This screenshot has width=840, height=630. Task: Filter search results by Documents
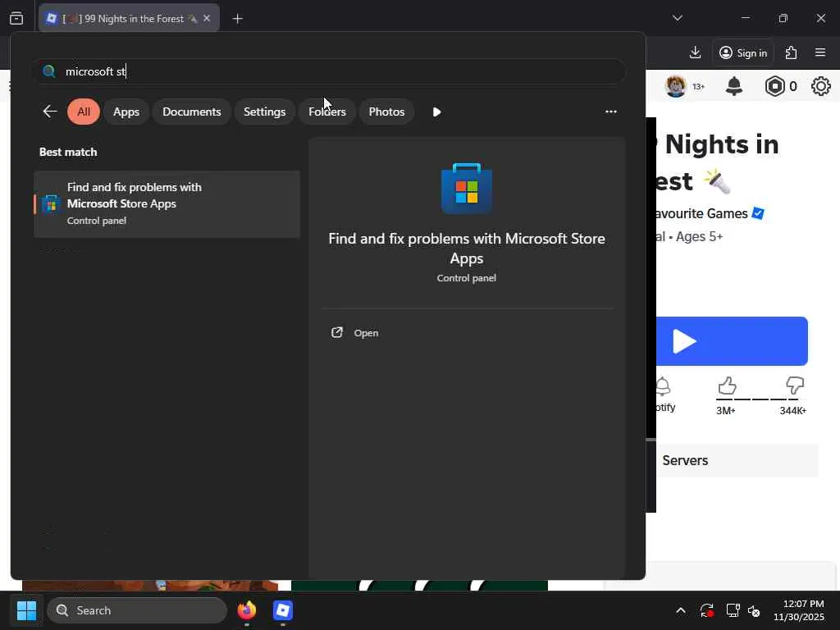point(192,112)
